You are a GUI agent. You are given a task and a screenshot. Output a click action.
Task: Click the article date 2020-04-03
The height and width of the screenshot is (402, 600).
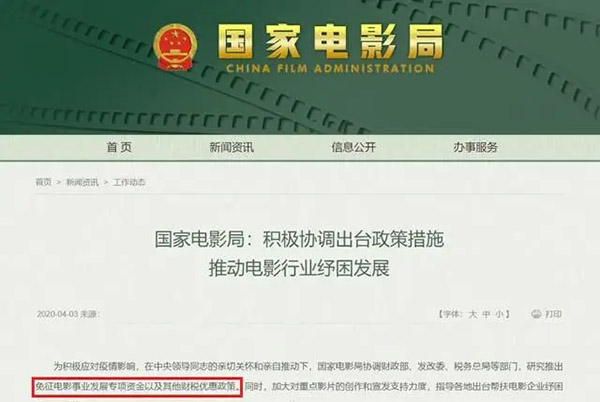point(57,314)
